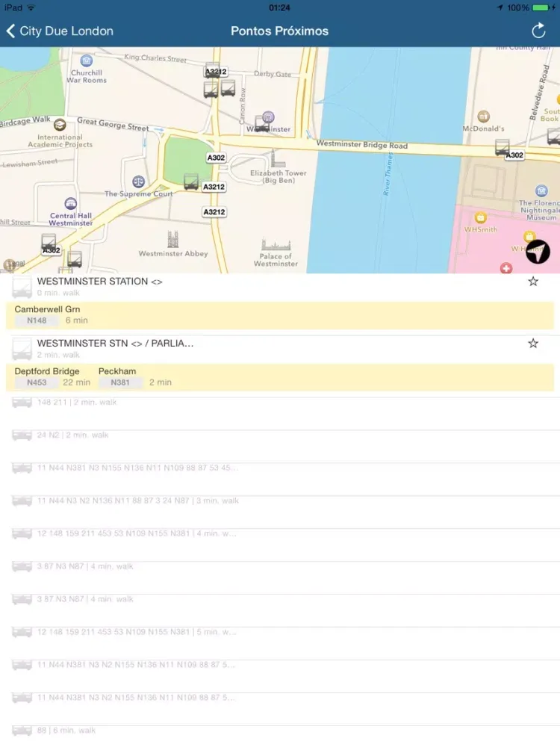Tap The Supreme Court scales icon
The height and width of the screenshot is (747, 560).
[x=138, y=181]
